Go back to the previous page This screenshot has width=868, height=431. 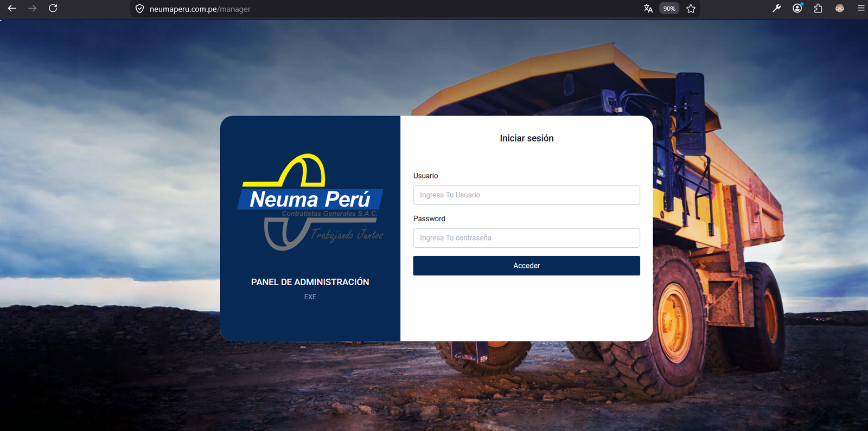click(x=11, y=9)
